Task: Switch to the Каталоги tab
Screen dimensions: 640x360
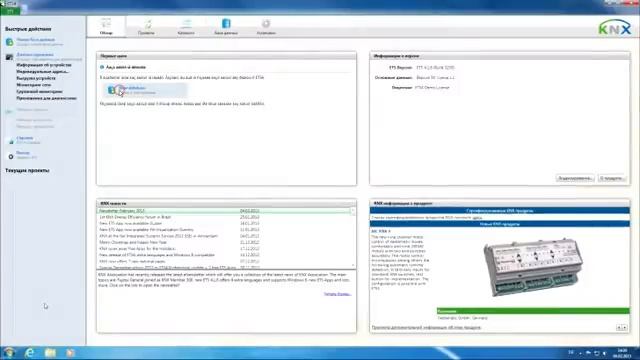Action: (x=186, y=27)
